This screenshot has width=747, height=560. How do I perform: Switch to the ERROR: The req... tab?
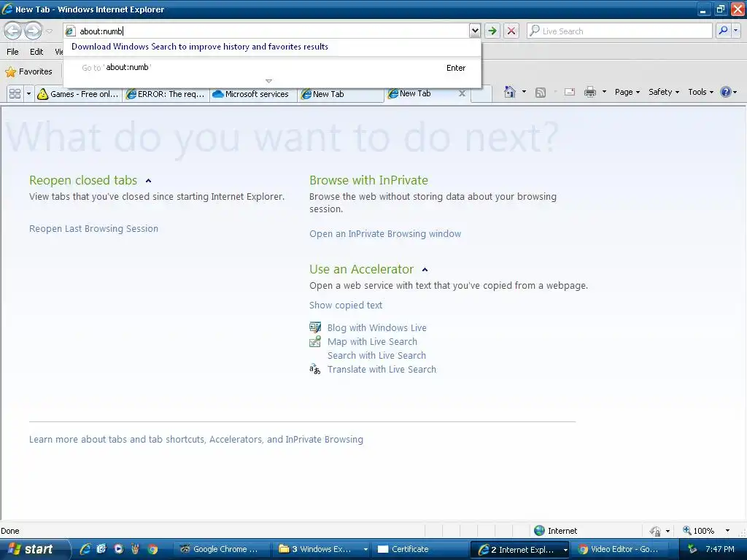(x=166, y=94)
